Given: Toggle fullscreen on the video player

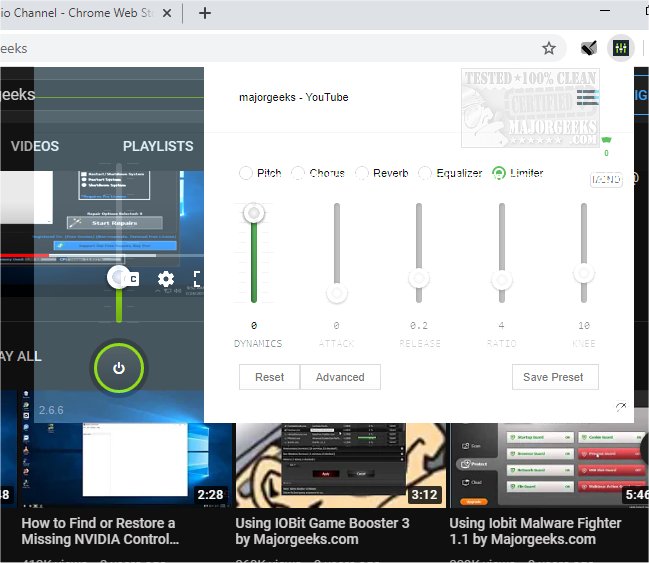Looking at the screenshot, I should tap(197, 279).
